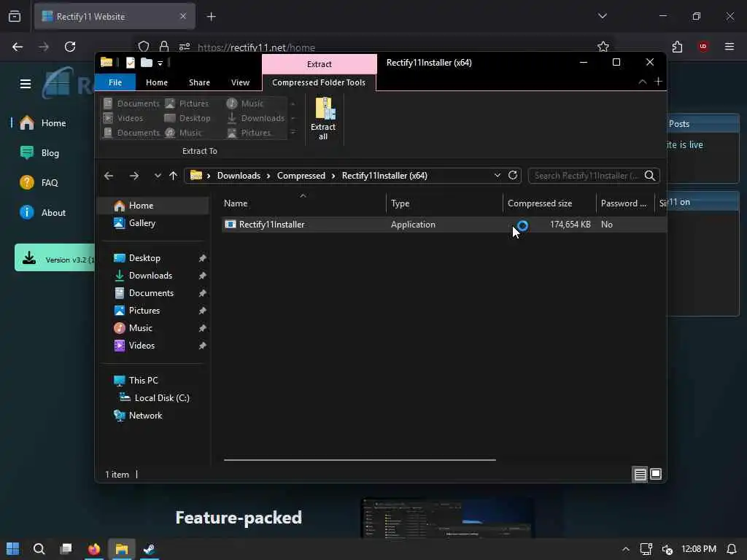This screenshot has height=560, width=747.
Task: Switch to Large icons view layout
Action: (x=656, y=474)
